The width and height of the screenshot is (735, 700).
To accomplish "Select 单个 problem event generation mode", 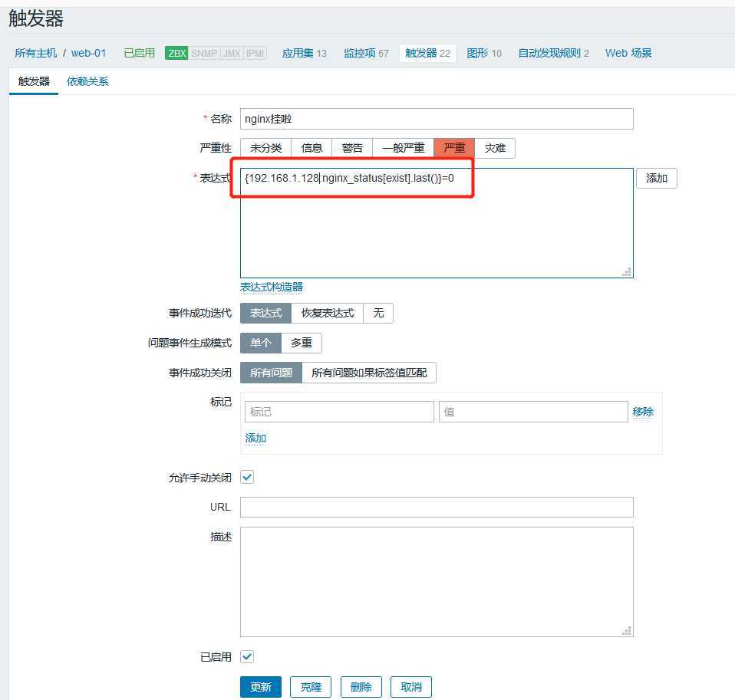I will click(x=261, y=343).
